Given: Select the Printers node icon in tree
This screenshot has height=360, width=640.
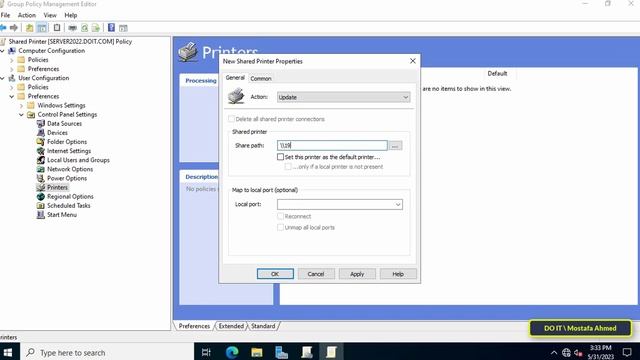Looking at the screenshot, I should tap(40, 187).
